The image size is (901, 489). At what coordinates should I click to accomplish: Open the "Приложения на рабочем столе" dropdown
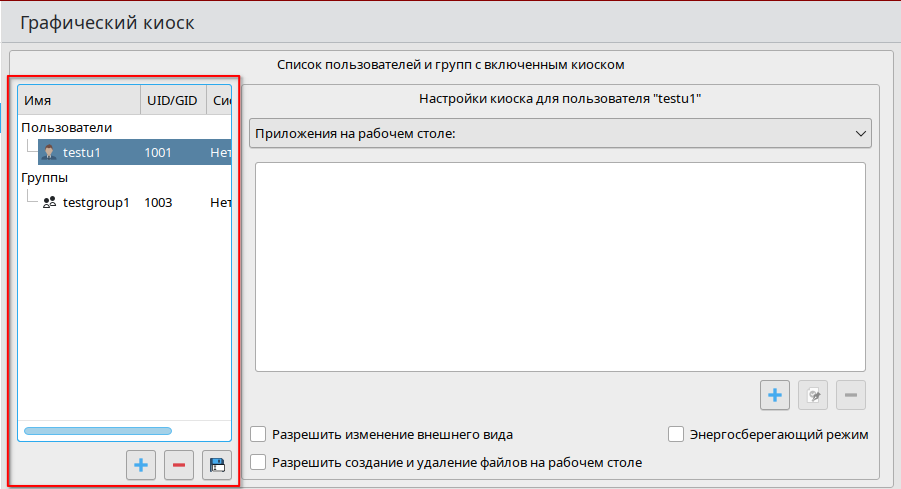pyautogui.click(x=560, y=133)
